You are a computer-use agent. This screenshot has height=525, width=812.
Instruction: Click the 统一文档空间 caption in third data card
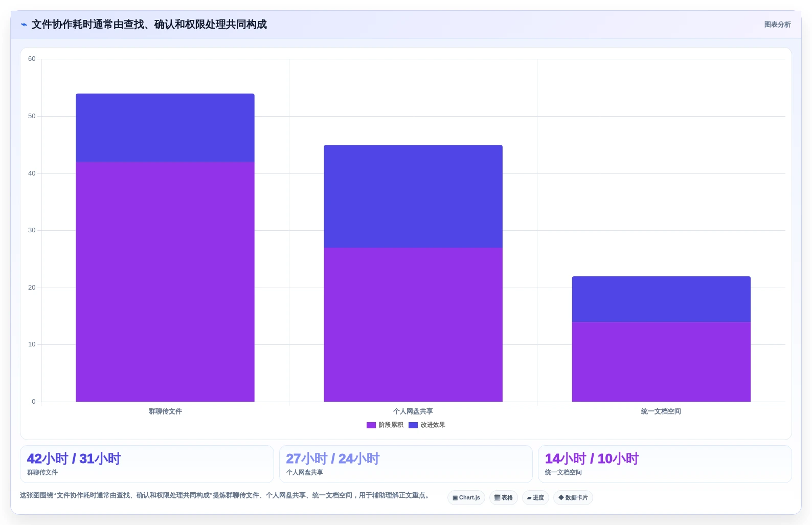(x=563, y=473)
